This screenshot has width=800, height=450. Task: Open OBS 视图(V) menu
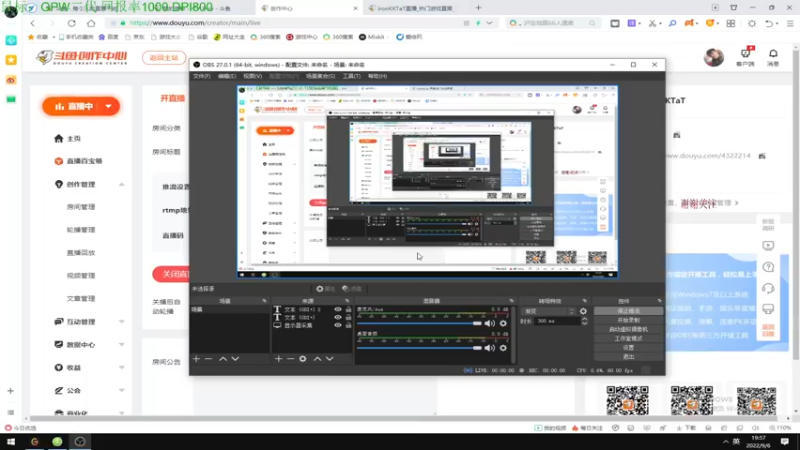tap(253, 76)
